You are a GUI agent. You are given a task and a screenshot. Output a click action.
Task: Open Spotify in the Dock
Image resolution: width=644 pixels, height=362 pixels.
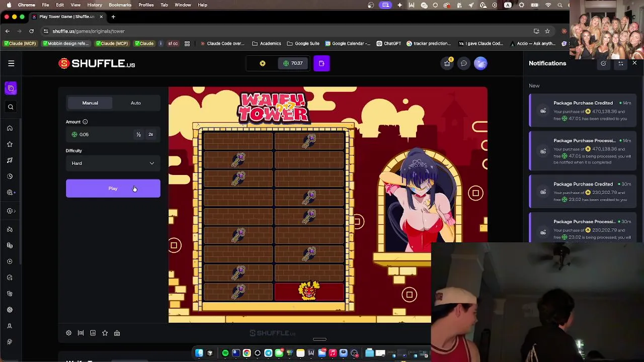(x=225, y=353)
